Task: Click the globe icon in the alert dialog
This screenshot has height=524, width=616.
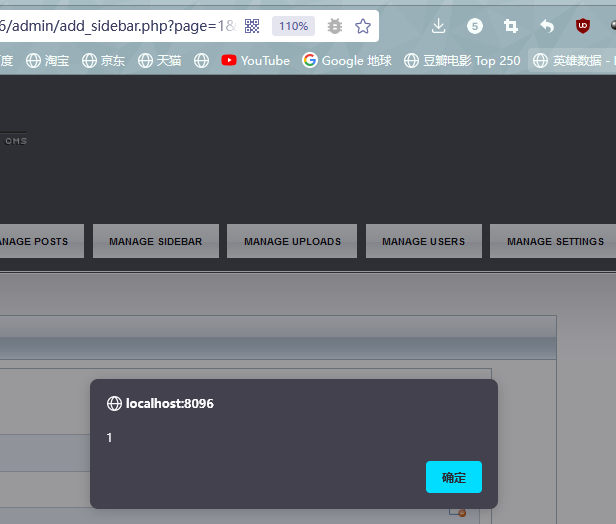Action: (114, 403)
